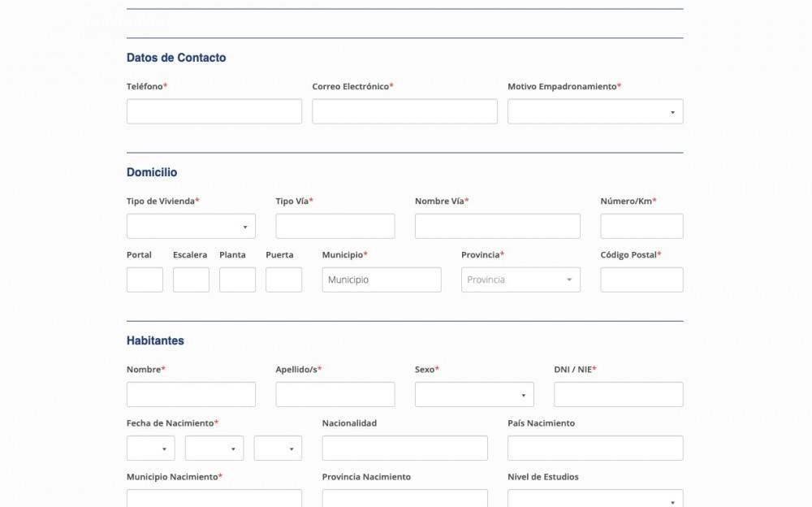Select the Apellido/s input field
The width and height of the screenshot is (812, 507).
(x=335, y=394)
